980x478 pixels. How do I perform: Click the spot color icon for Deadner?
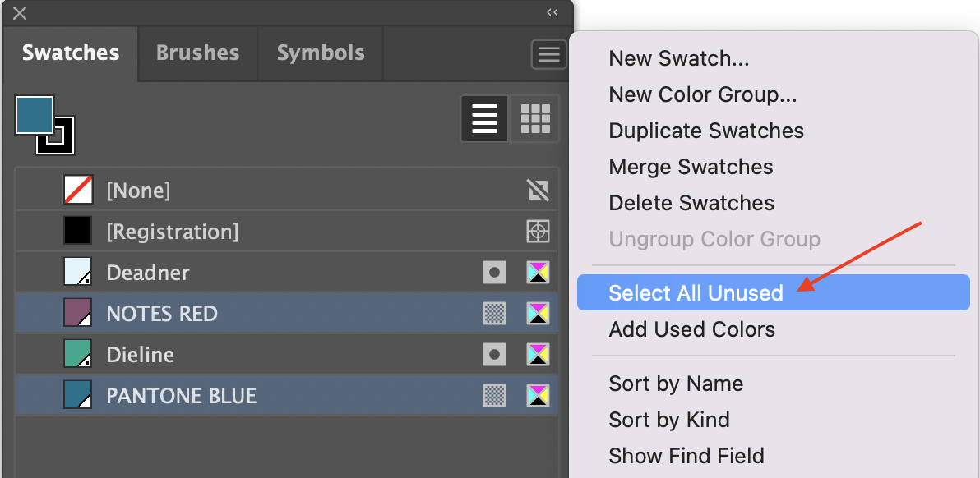pyautogui.click(x=494, y=273)
